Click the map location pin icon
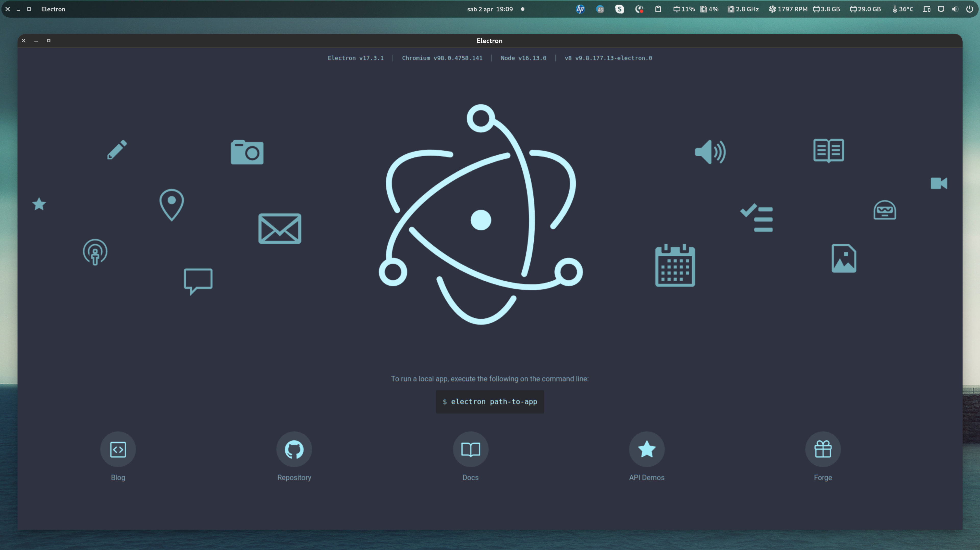This screenshot has width=980, height=550. 171,205
